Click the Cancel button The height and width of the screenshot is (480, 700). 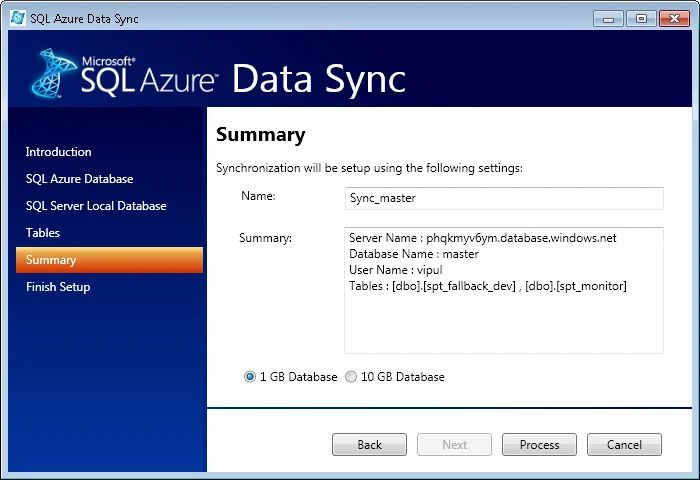(624, 444)
